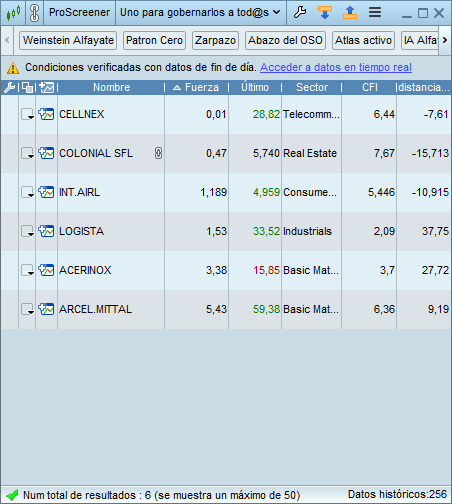This screenshot has height=504, width=452.
Task: Open list dropdown box for INT.AIRL row
Action: (x=28, y=192)
